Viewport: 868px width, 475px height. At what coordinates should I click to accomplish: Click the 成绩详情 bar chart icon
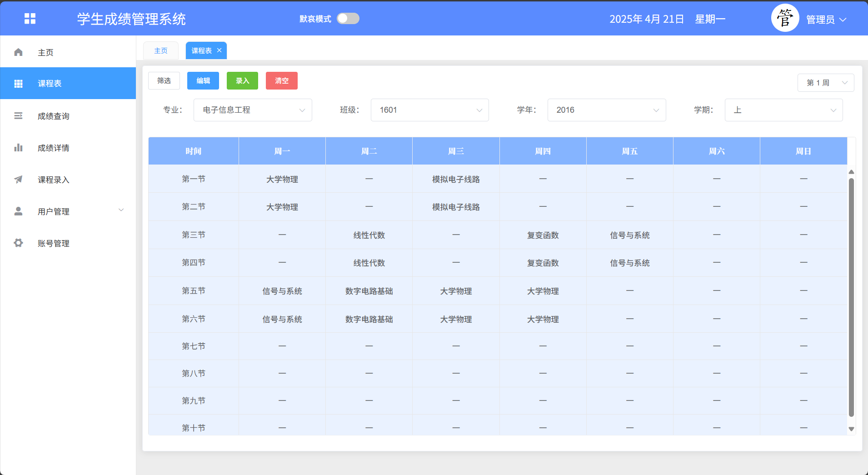[18, 148]
